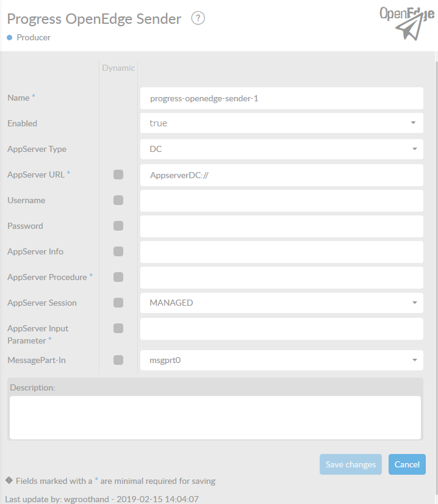Check the Dynamic box for Password

118,226
